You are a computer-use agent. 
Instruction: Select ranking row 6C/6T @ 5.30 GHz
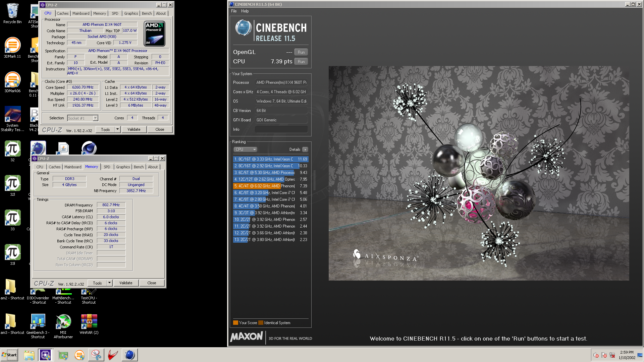(271, 173)
